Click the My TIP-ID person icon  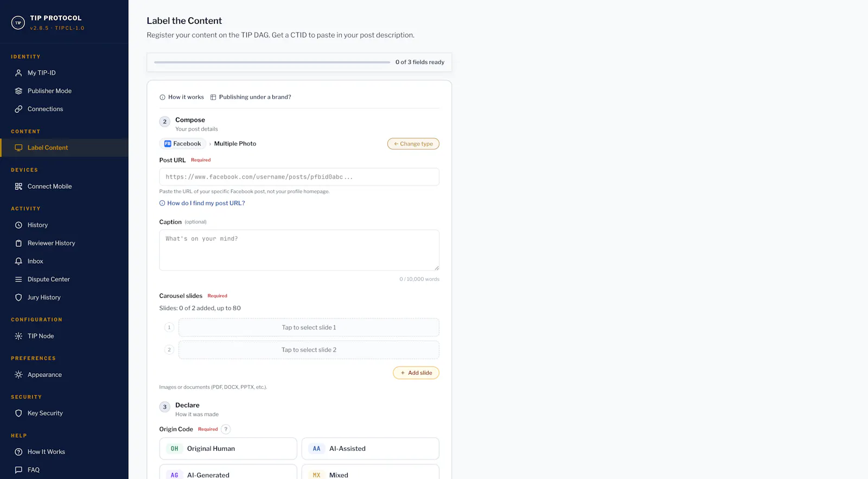click(x=18, y=73)
